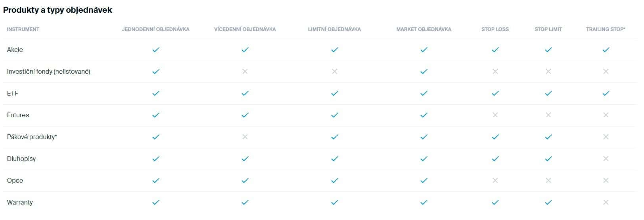Click Warranty jednodenní objednávka checkmark
The image size is (644, 220).
tap(156, 203)
